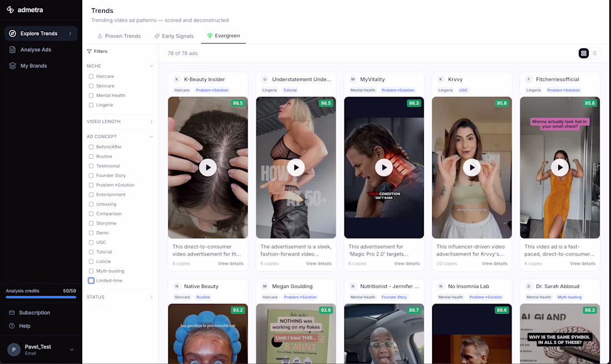The width and height of the screenshot is (611, 364).
Task: View details for MyVitality ad
Action: click(x=407, y=264)
